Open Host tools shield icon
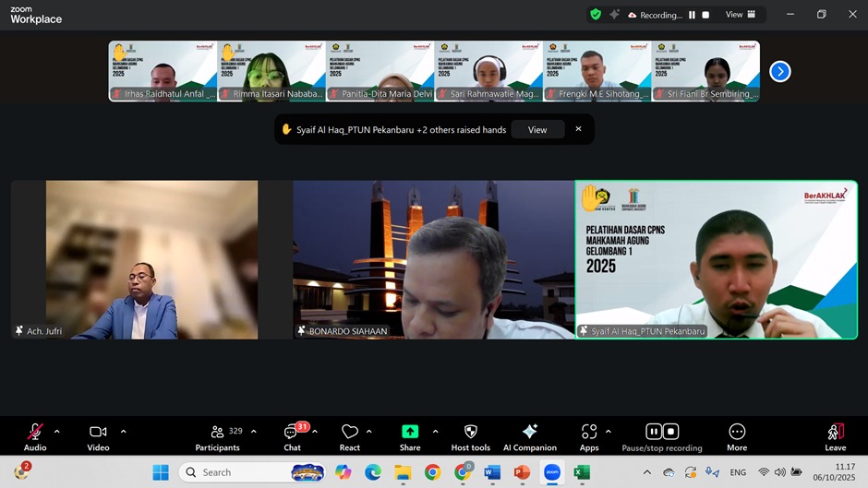Image resolution: width=868 pixels, height=488 pixels. pyautogui.click(x=470, y=432)
